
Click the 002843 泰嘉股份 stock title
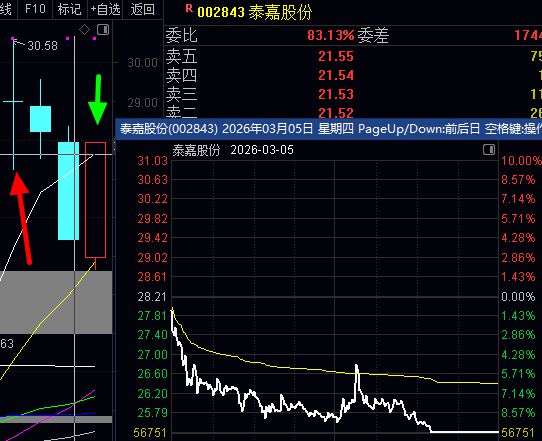tap(255, 12)
